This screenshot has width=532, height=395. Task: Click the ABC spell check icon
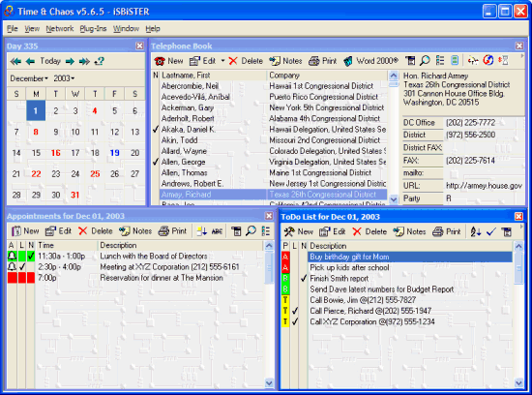pos(217,231)
